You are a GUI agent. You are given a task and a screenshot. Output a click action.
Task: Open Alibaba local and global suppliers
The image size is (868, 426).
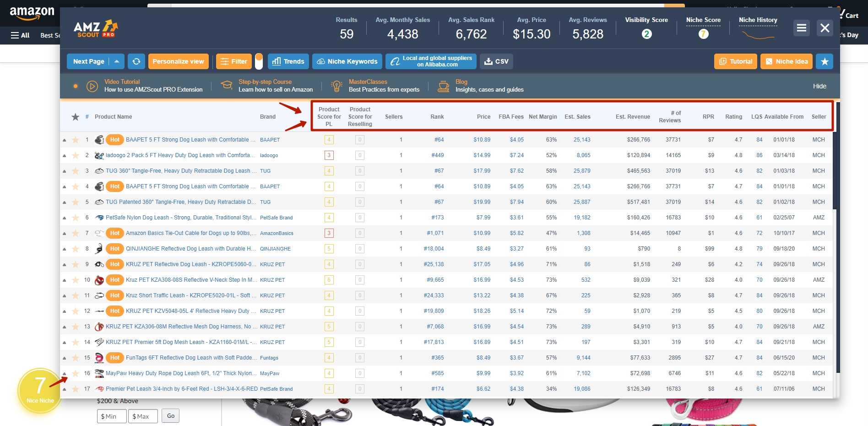[x=431, y=61]
